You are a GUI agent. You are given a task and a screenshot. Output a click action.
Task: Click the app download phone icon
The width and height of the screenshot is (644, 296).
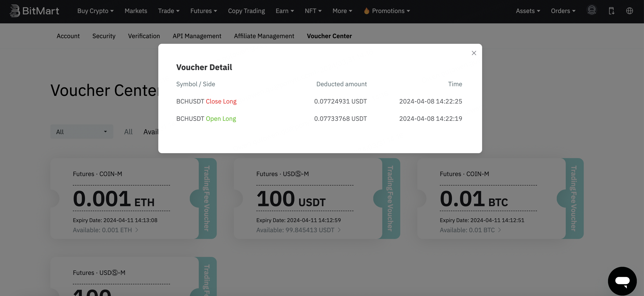[611, 11]
